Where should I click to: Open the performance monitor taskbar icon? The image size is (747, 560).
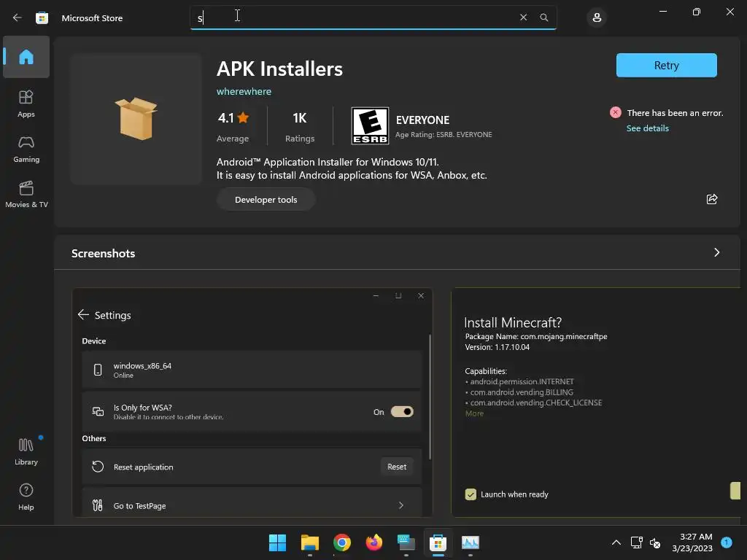[x=471, y=542]
